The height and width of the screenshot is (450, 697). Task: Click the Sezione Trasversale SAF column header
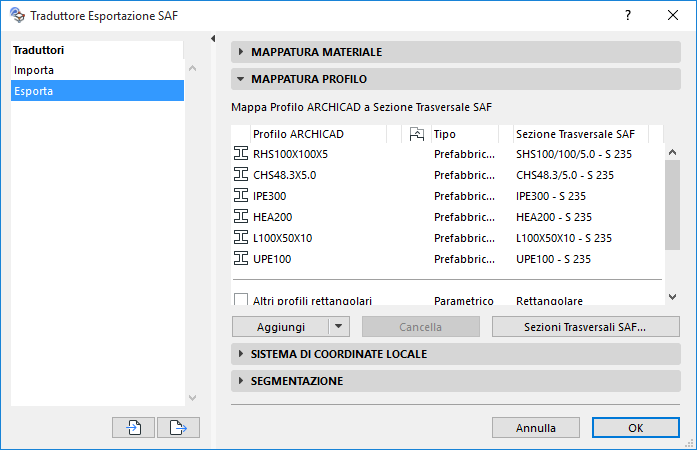click(581, 134)
